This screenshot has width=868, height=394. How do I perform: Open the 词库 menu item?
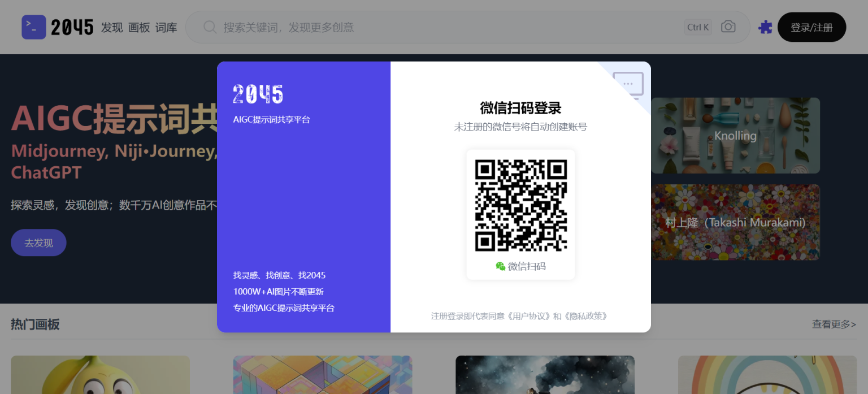click(166, 27)
